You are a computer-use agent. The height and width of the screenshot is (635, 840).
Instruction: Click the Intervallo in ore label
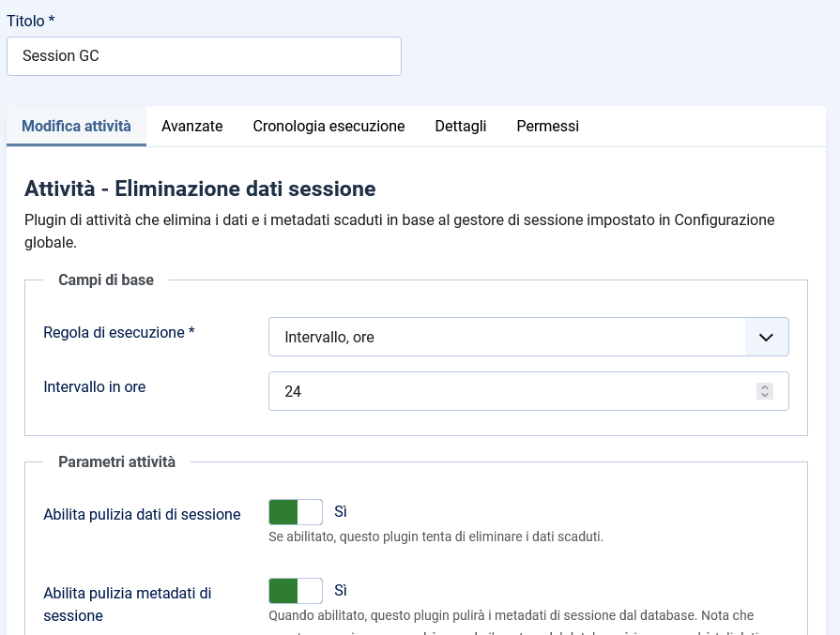(x=94, y=386)
